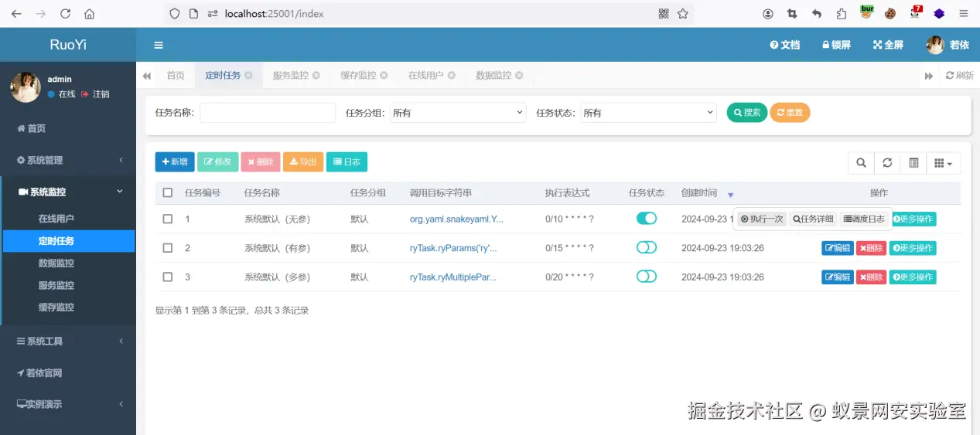Screen dimensions: 980x435
Task: Click the 导出 export button
Action: point(303,162)
